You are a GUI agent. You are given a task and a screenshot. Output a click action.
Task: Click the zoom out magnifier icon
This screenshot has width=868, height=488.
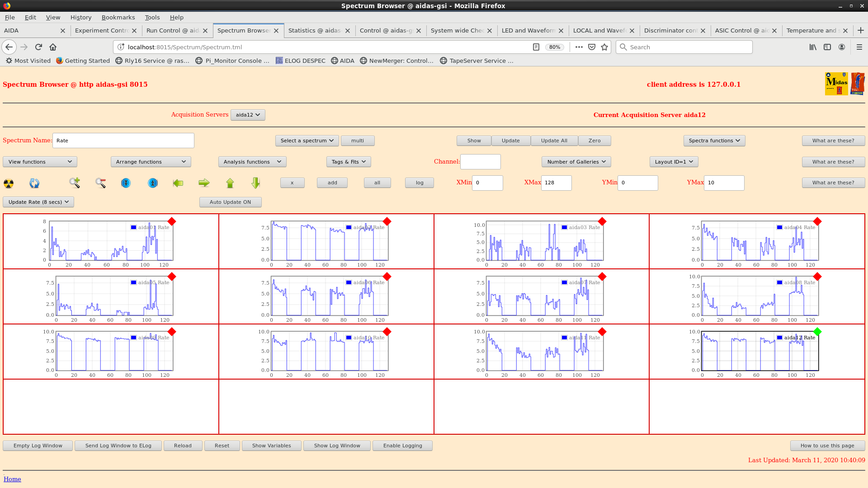[x=100, y=183]
